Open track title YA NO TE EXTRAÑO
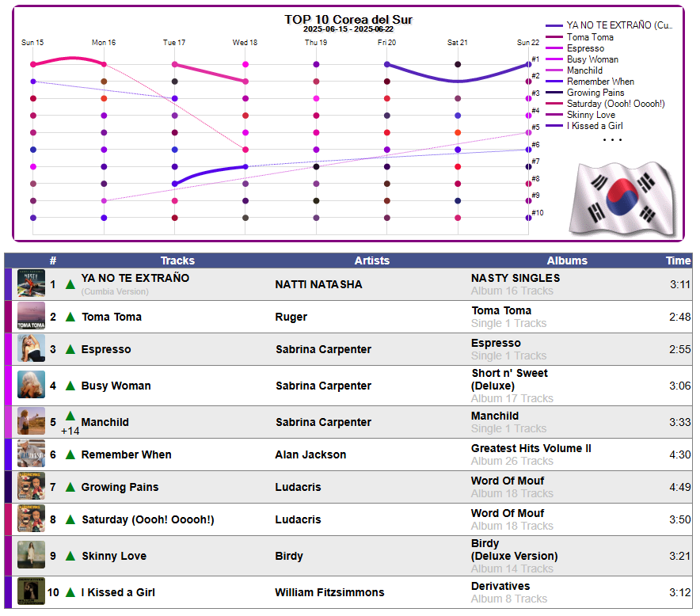This screenshot has height=616, width=700. coord(135,278)
